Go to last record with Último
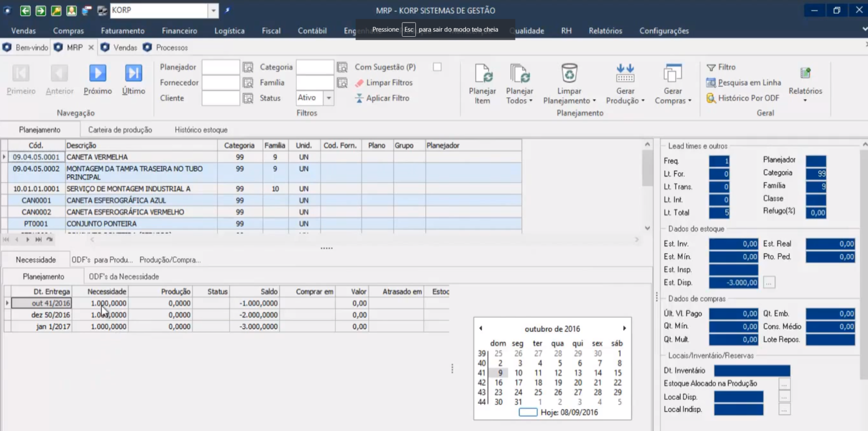The height and width of the screenshot is (431, 868). coord(133,74)
